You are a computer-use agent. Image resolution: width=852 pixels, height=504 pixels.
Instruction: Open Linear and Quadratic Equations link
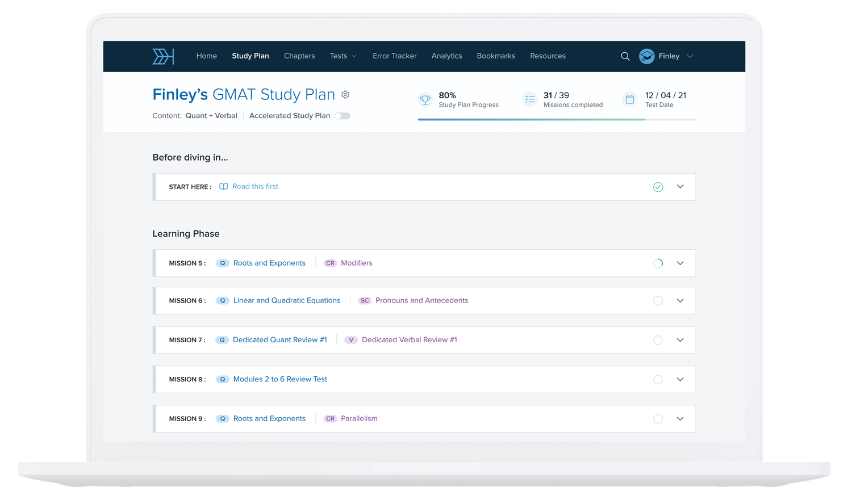click(286, 301)
